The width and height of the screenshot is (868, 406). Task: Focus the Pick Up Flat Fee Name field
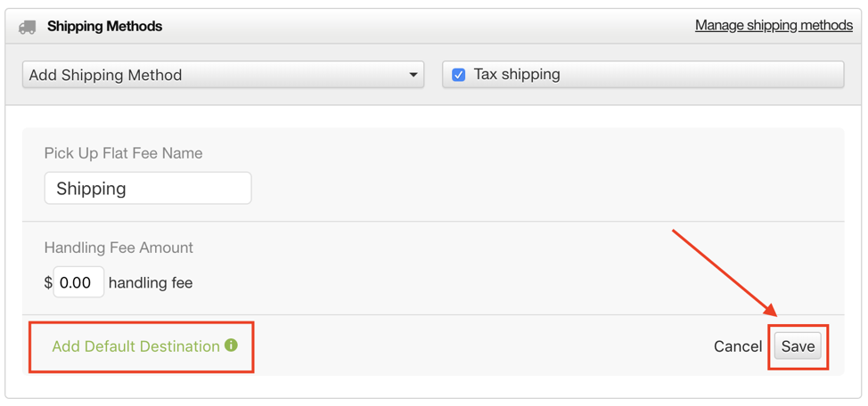click(x=148, y=188)
